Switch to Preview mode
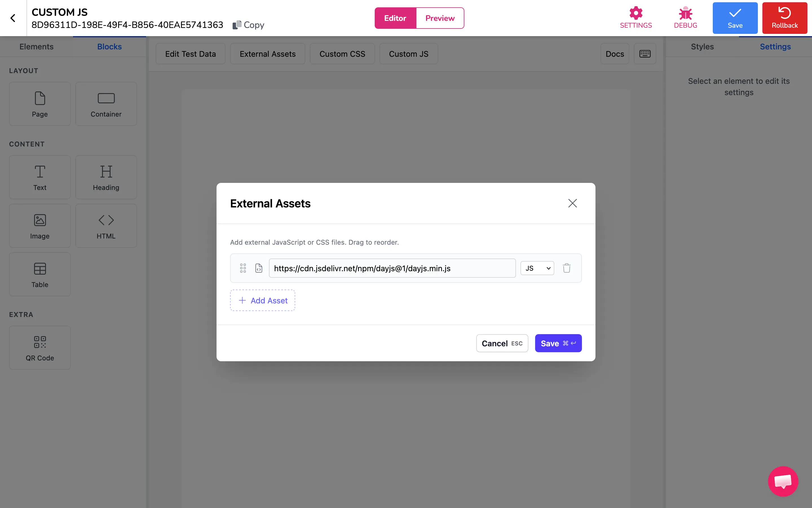Image resolution: width=812 pixels, height=508 pixels. click(x=440, y=18)
